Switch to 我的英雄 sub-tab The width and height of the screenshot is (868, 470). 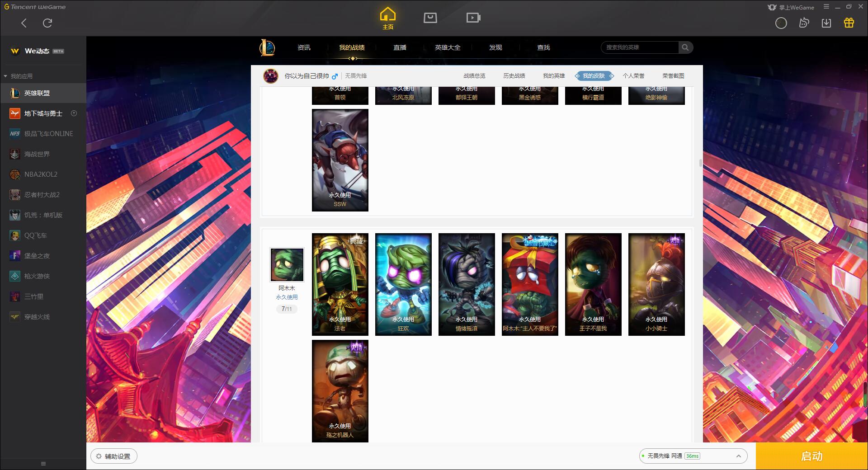pyautogui.click(x=554, y=76)
